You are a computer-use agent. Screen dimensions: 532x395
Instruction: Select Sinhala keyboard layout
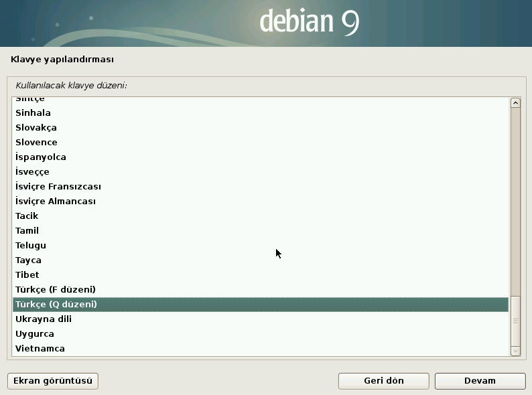coord(261,113)
